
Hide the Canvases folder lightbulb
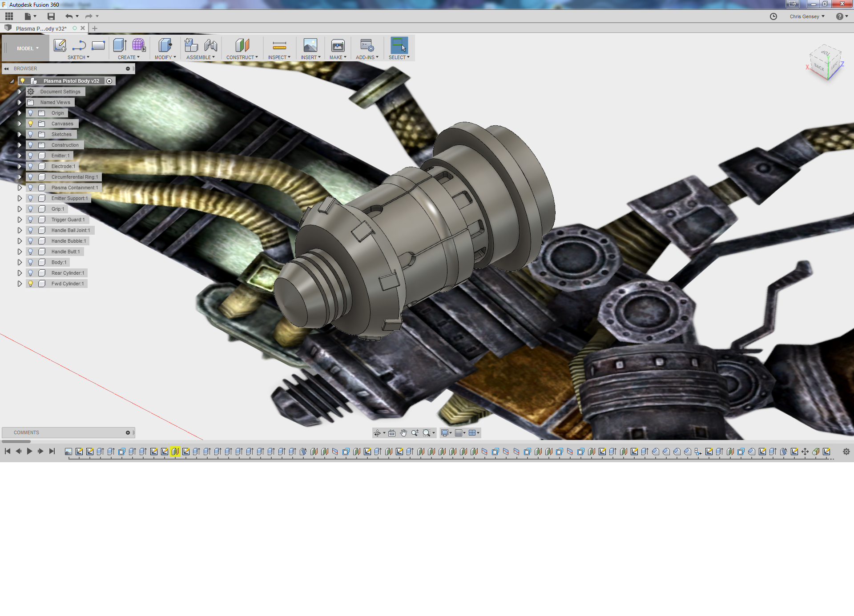(31, 124)
